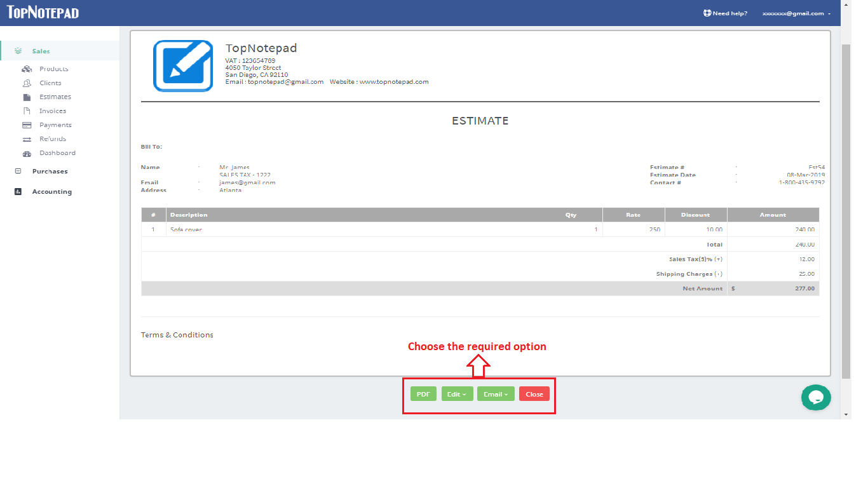Image resolution: width=868 pixels, height=488 pixels.
Task: Click the Sales Tax value 12.00
Action: 807,259
